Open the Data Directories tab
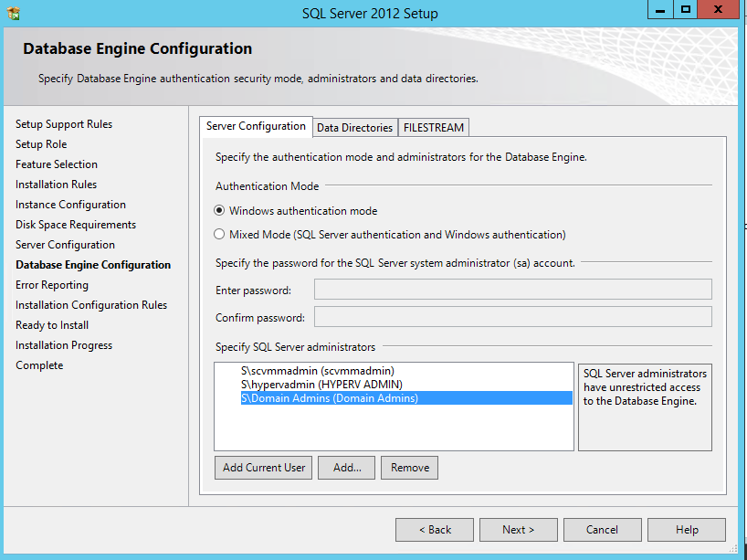This screenshot has width=747, height=560. (355, 128)
